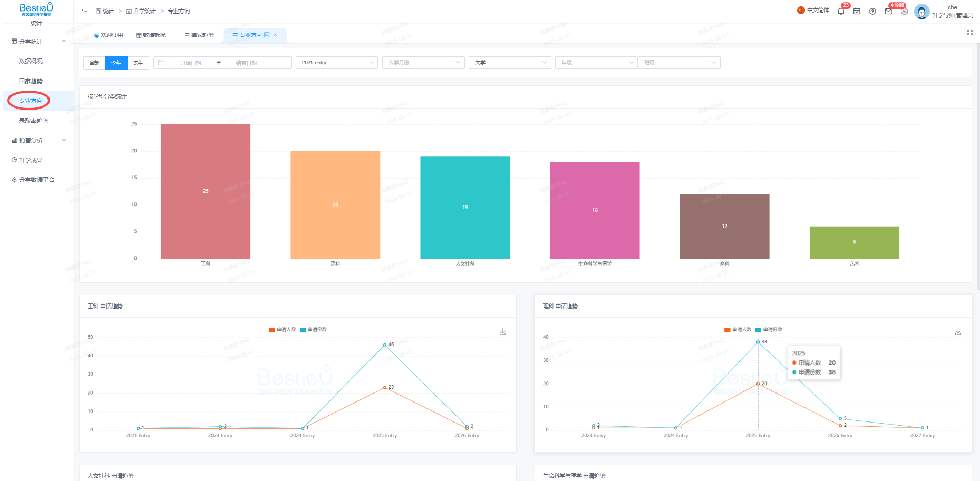Toggle 申请份数 legend in 理科 chart
The image size is (980, 481).
tap(769, 330)
